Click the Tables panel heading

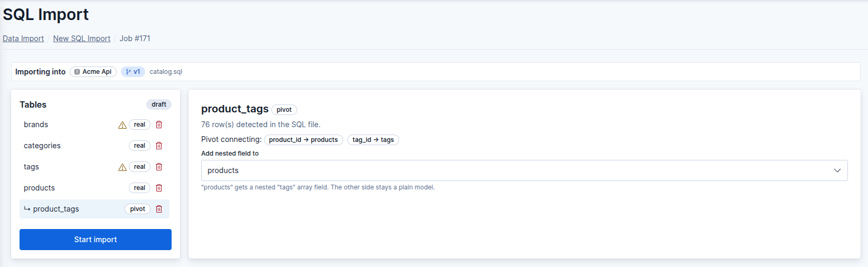pyautogui.click(x=33, y=104)
